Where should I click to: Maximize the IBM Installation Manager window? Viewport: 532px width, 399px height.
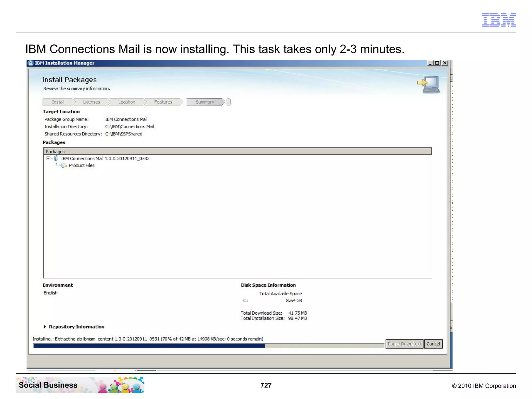click(x=437, y=63)
